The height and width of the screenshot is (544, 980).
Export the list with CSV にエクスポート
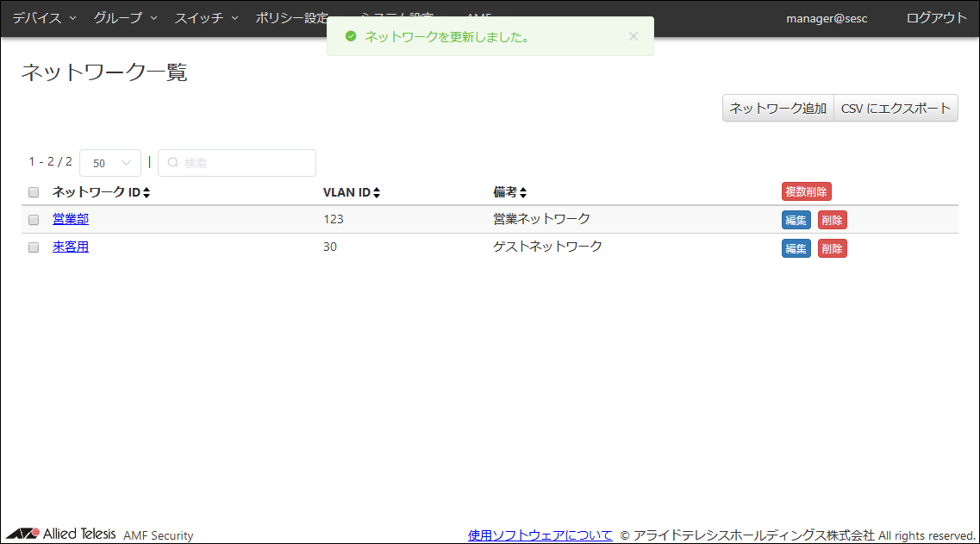896,108
